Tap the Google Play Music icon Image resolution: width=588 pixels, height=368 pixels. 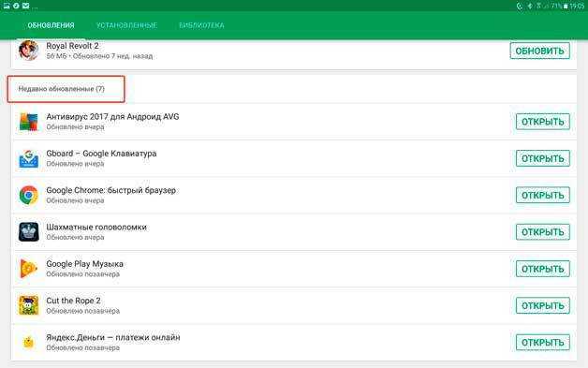(x=28, y=269)
